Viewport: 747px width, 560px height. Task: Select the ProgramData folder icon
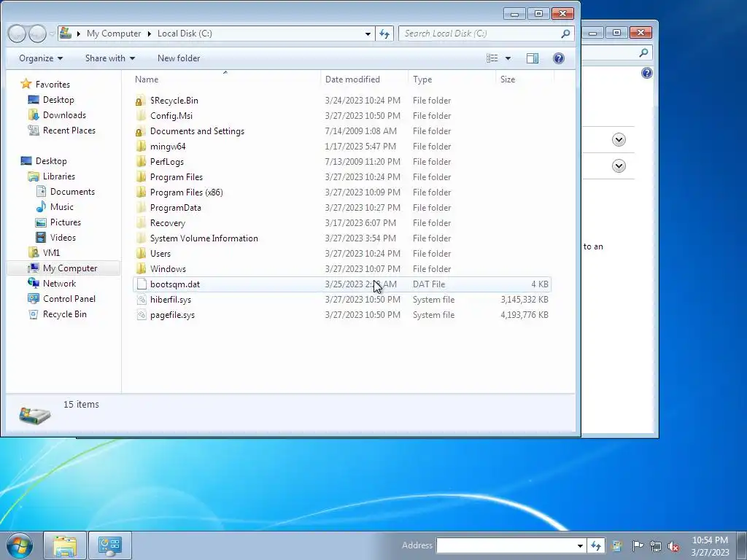pyautogui.click(x=141, y=208)
